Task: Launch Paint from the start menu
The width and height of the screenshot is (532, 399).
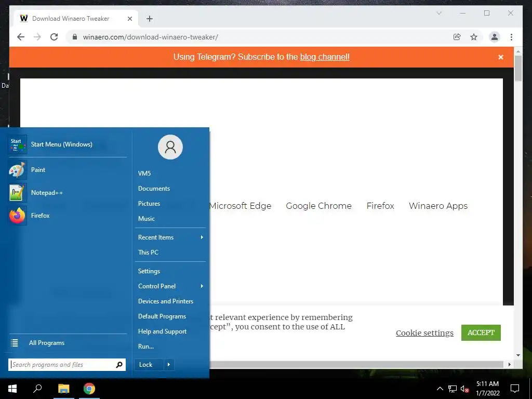Action: pyautogui.click(x=68, y=170)
